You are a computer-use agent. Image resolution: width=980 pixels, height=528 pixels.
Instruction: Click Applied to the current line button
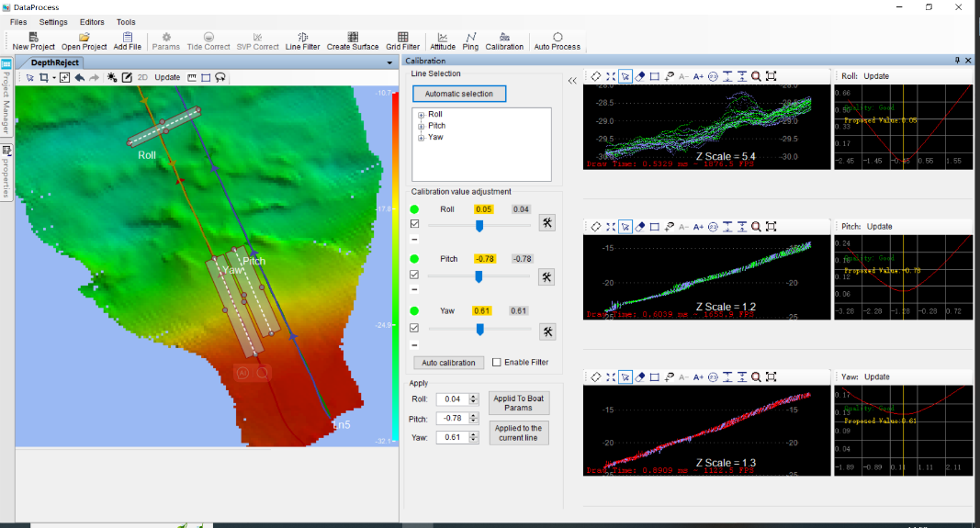coord(519,433)
